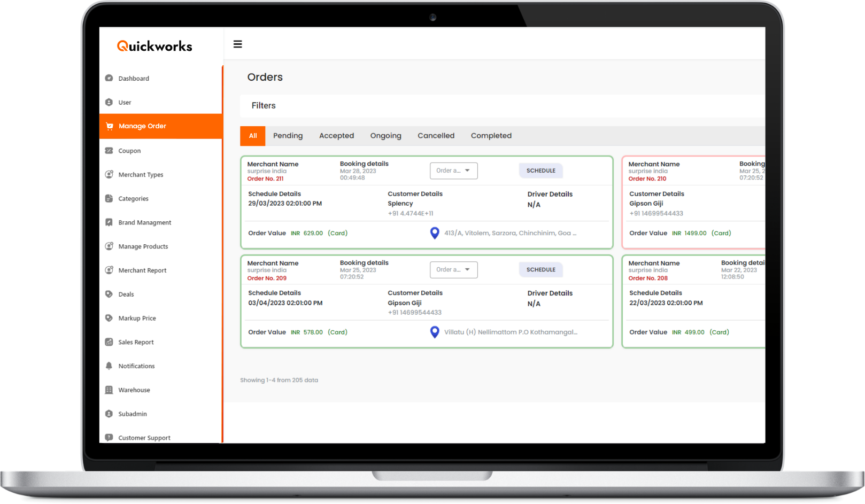This screenshot has height=504, width=865.
Task: Click the User sidebar icon
Action: tap(109, 102)
